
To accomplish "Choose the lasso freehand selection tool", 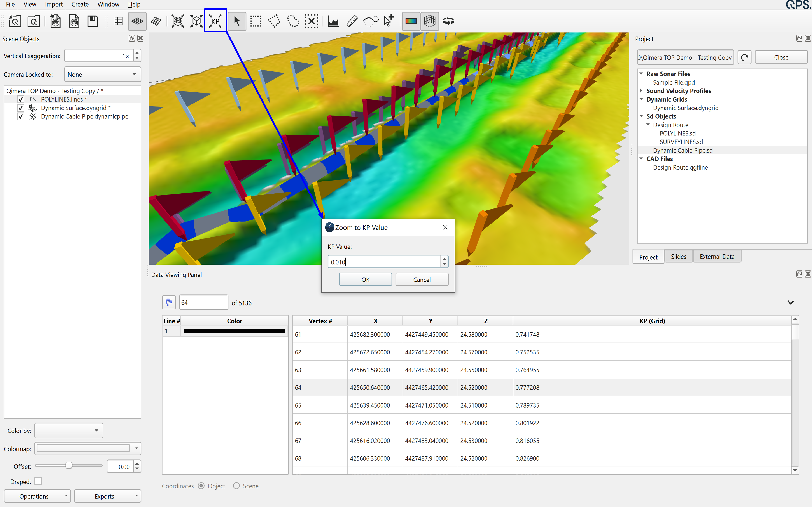I will [x=293, y=21].
